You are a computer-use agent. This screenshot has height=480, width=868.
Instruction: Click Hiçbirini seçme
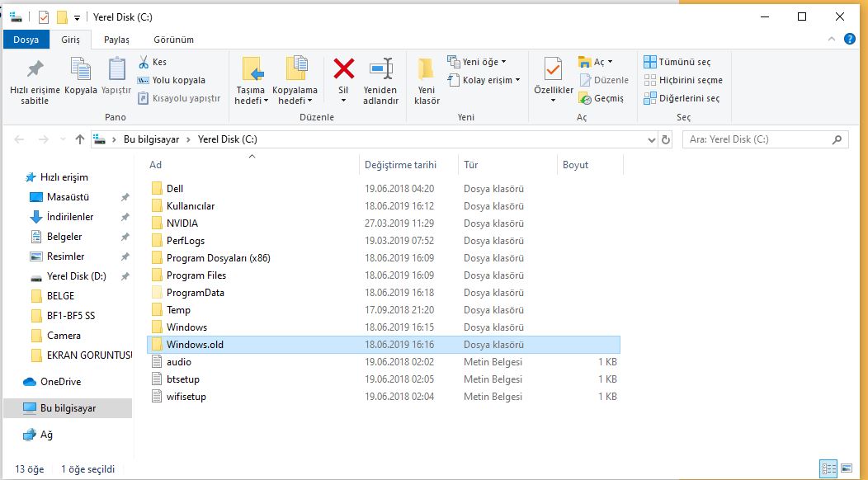pos(683,80)
